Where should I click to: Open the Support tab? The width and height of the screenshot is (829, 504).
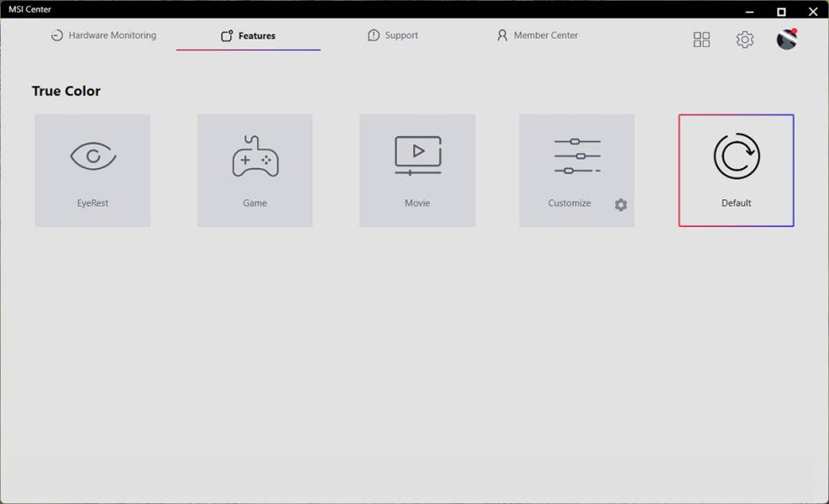(x=393, y=35)
